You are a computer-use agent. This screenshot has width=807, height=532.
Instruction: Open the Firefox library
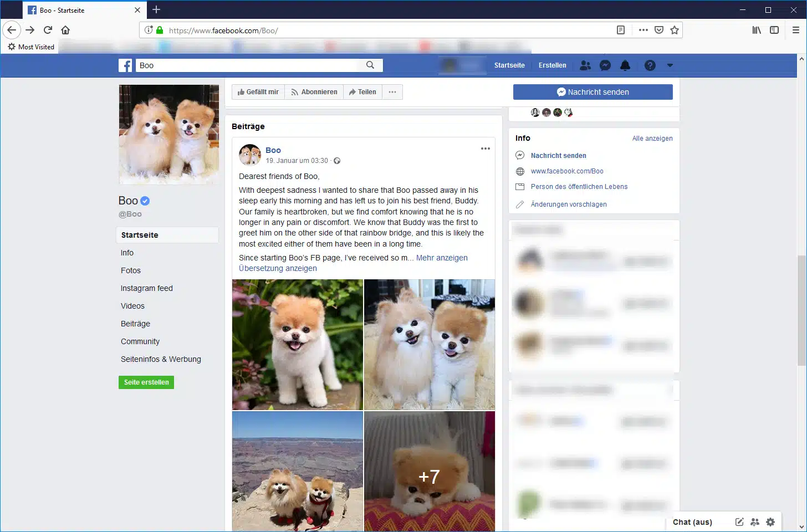click(x=757, y=30)
